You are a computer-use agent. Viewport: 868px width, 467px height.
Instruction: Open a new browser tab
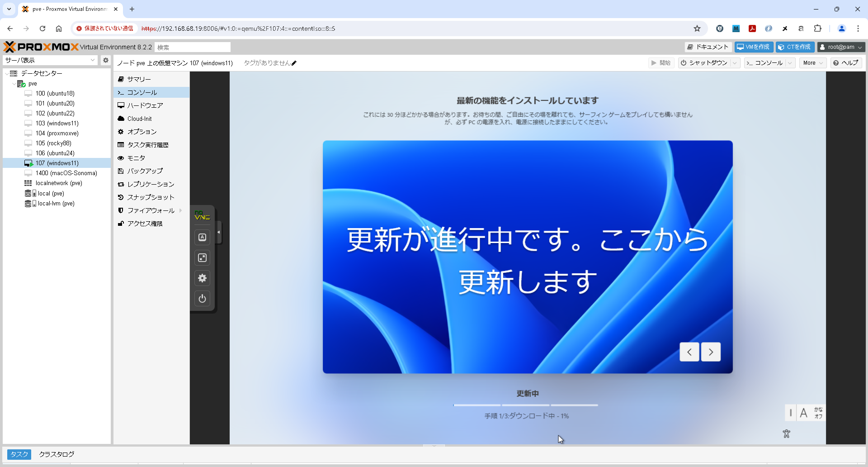[132, 9]
